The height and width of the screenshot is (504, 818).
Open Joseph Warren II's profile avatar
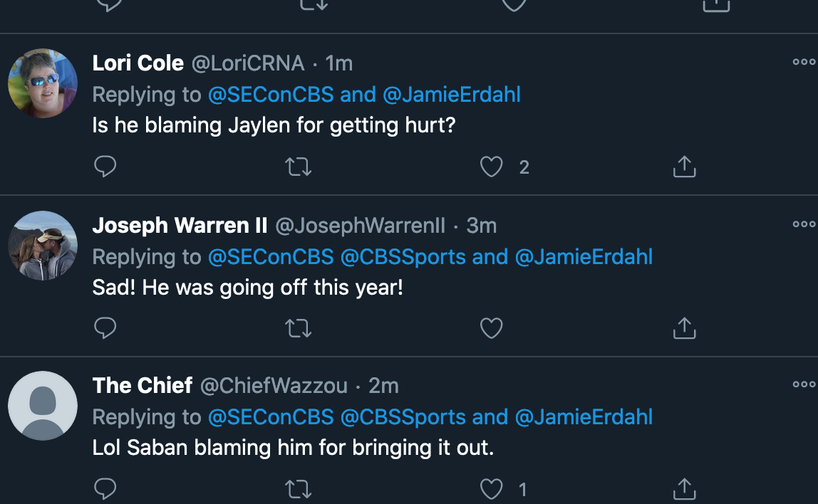pyautogui.click(x=43, y=246)
